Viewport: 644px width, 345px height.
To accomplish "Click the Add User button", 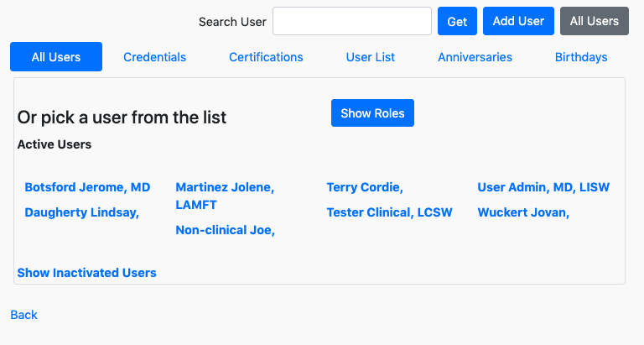I will 518,21.
